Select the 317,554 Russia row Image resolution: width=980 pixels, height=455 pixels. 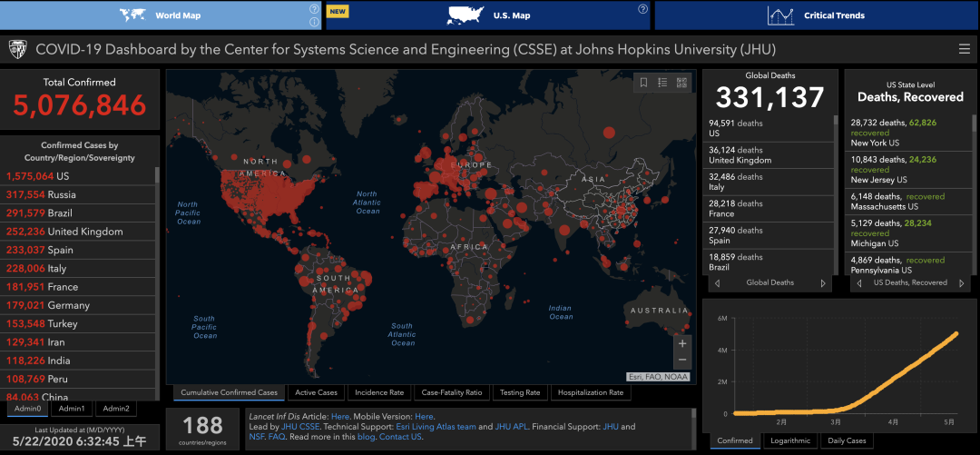(77, 194)
